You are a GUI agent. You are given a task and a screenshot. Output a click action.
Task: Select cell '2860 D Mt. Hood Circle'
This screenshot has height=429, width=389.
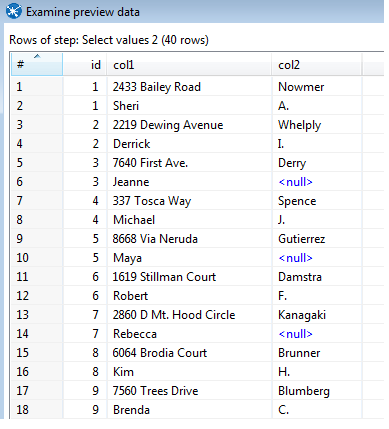(x=189, y=315)
